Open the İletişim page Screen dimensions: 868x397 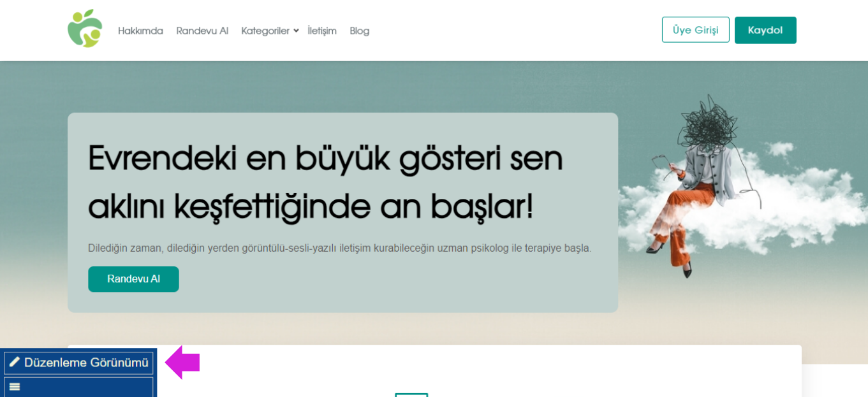point(322,31)
